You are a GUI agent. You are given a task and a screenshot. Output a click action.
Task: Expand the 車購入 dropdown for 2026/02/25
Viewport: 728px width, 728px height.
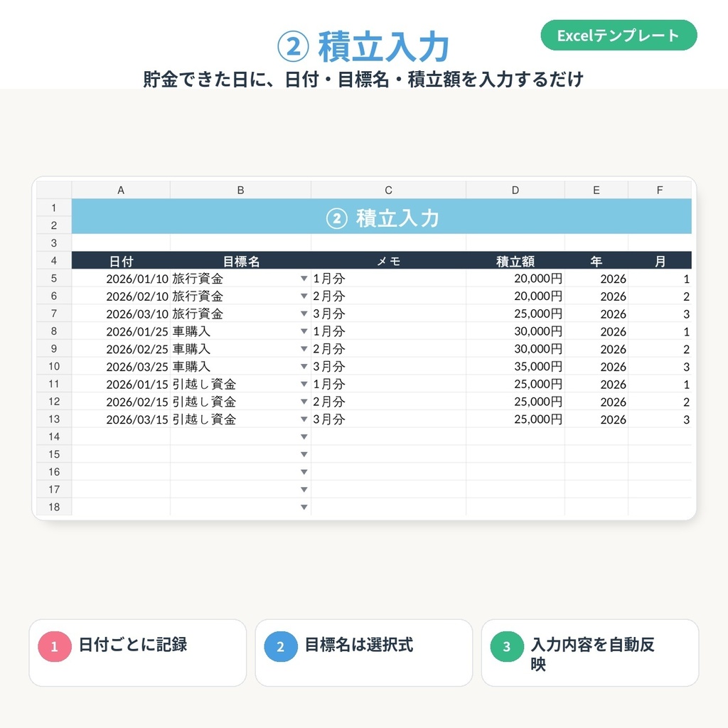point(304,349)
